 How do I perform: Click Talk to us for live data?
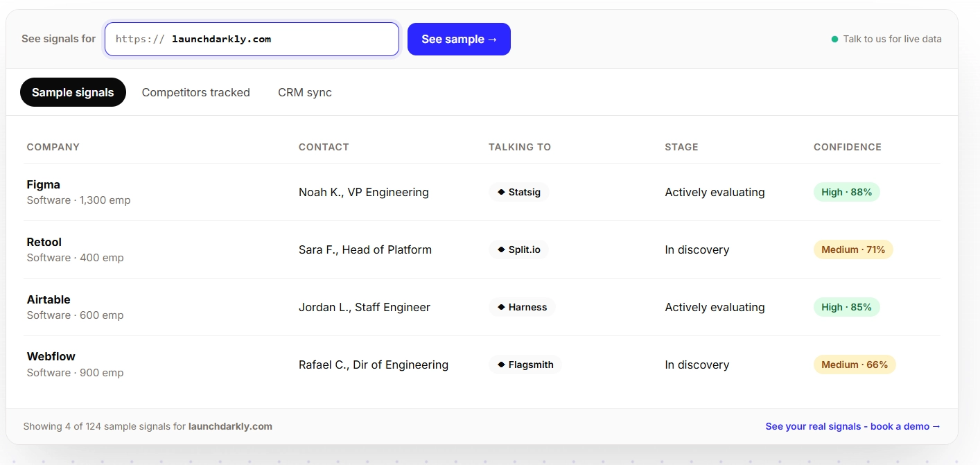(892, 39)
